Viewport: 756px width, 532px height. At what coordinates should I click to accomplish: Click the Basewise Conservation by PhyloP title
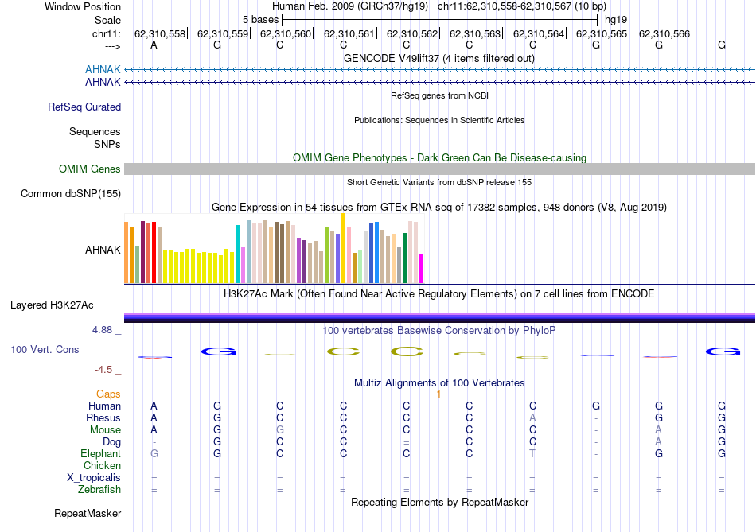[439, 331]
